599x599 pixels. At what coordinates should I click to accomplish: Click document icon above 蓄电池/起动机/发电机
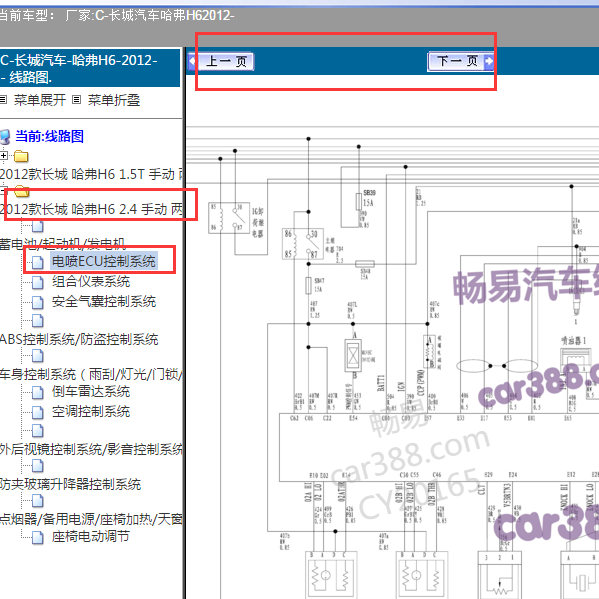click(38, 227)
